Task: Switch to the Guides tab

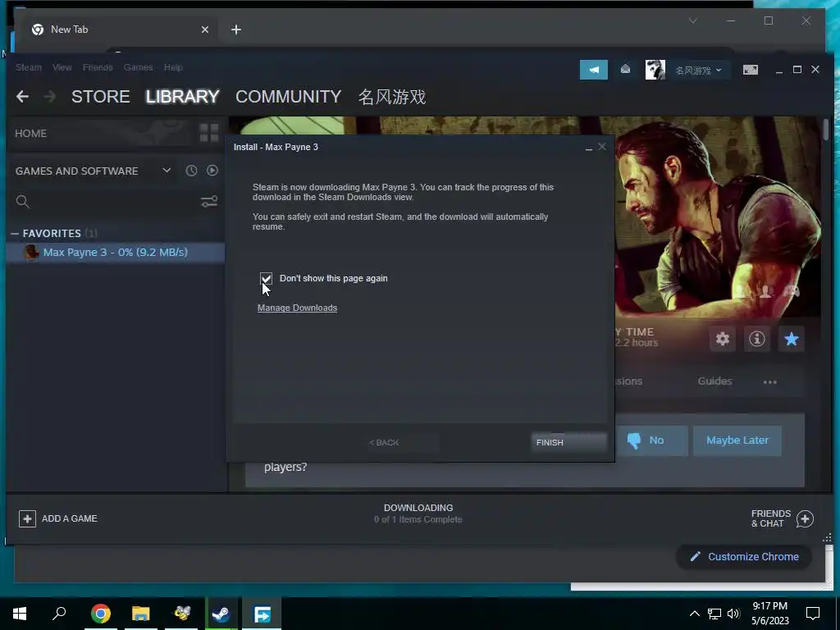Action: 714,381
